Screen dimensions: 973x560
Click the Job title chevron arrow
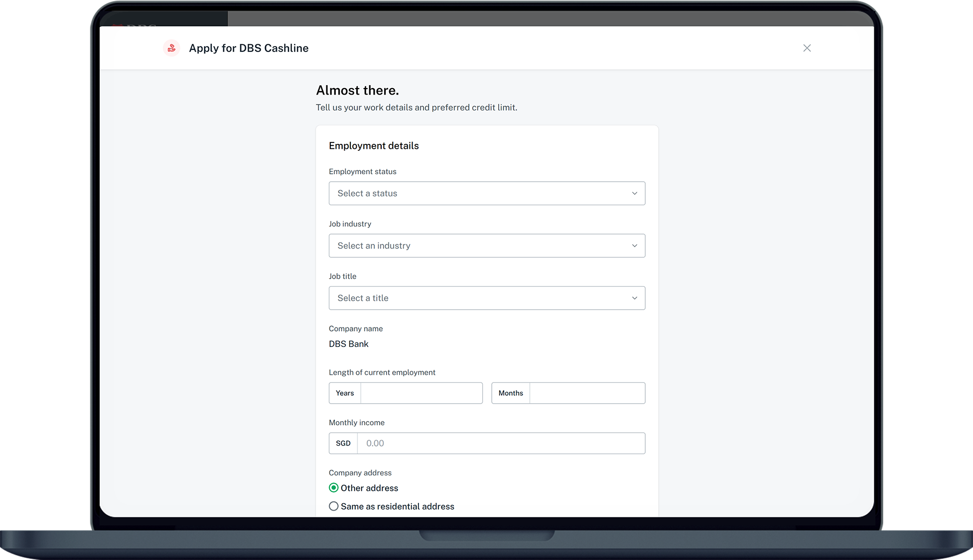pyautogui.click(x=634, y=298)
